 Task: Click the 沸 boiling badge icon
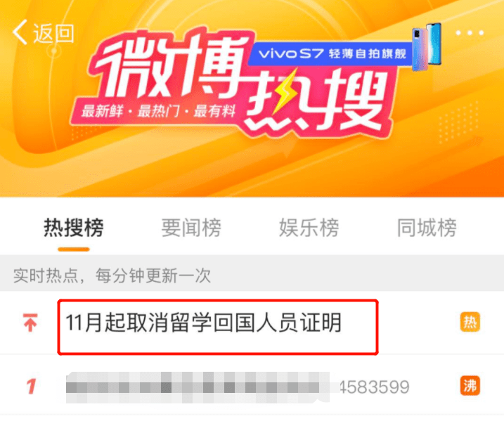(x=470, y=385)
